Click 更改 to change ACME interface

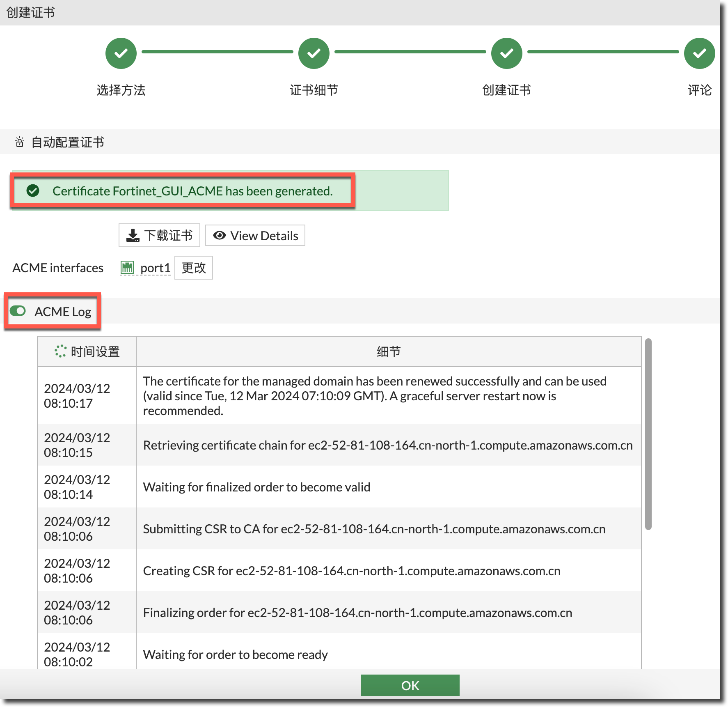[194, 268]
